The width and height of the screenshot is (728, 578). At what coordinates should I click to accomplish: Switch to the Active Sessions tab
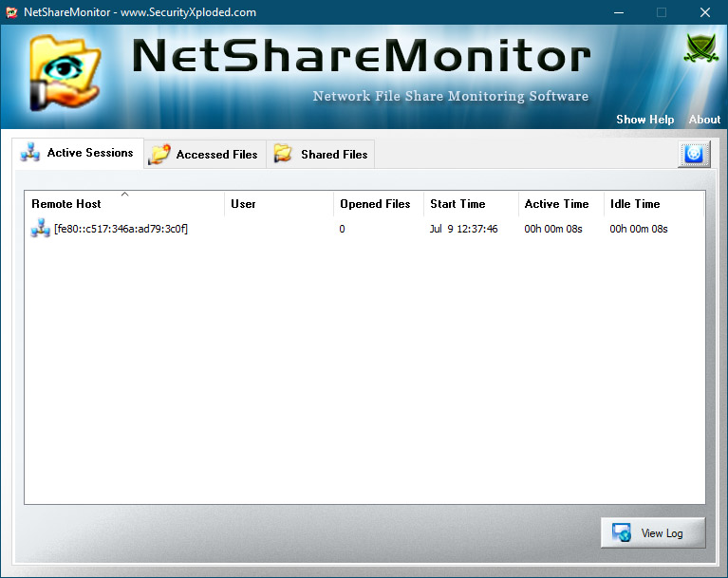(78, 153)
